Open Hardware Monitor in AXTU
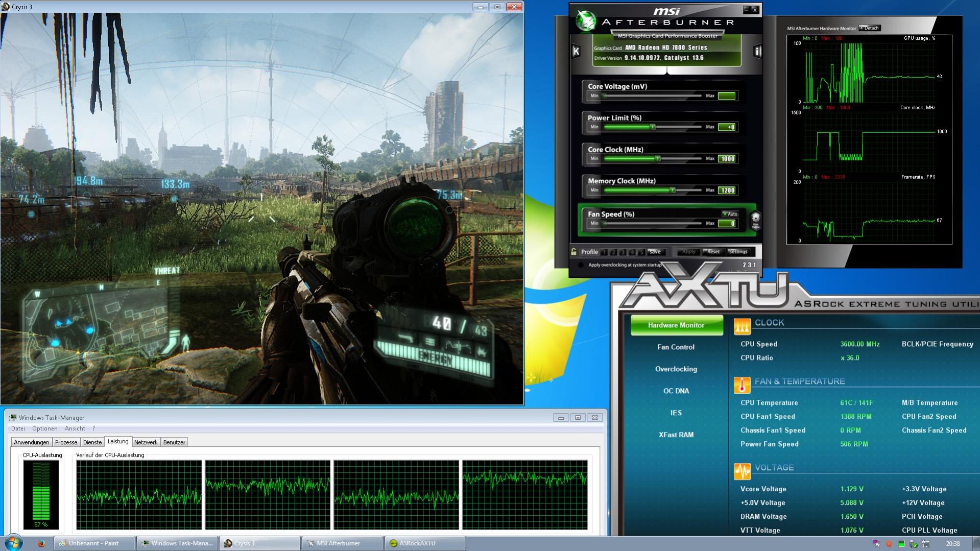This screenshot has height=551, width=980. 676,325
